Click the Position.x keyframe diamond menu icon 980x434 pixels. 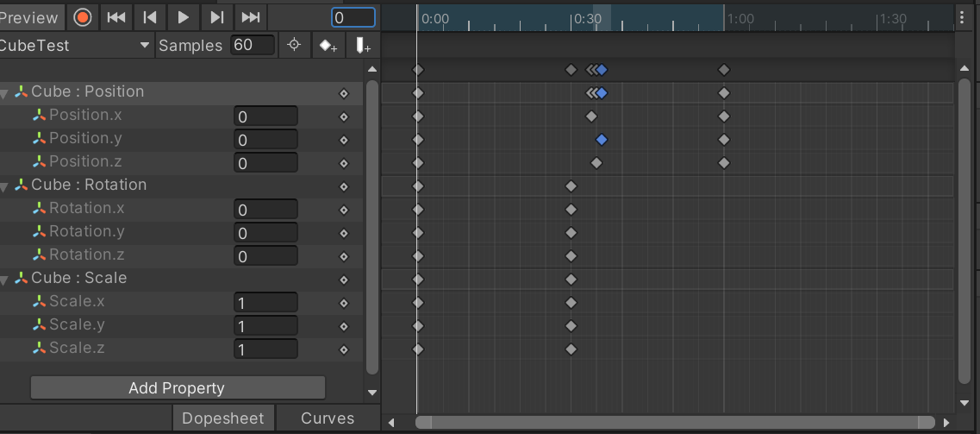pos(343,117)
